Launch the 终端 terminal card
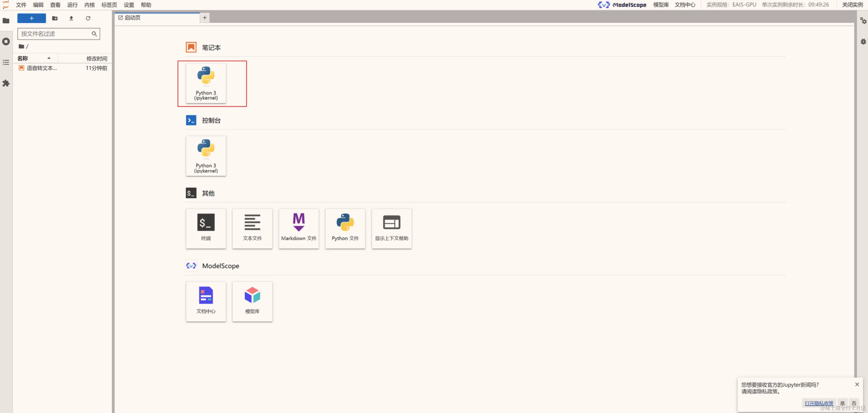Image resolution: width=868 pixels, height=413 pixels. pos(206,229)
